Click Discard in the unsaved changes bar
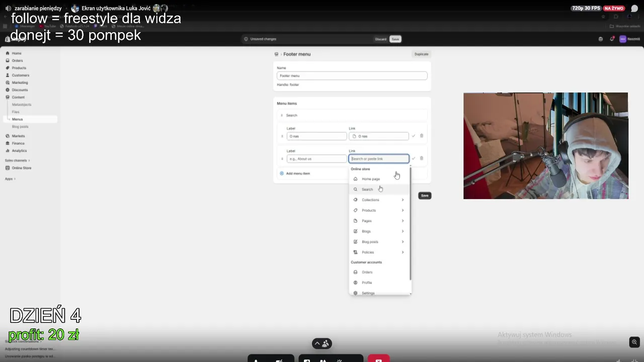 coord(381,39)
